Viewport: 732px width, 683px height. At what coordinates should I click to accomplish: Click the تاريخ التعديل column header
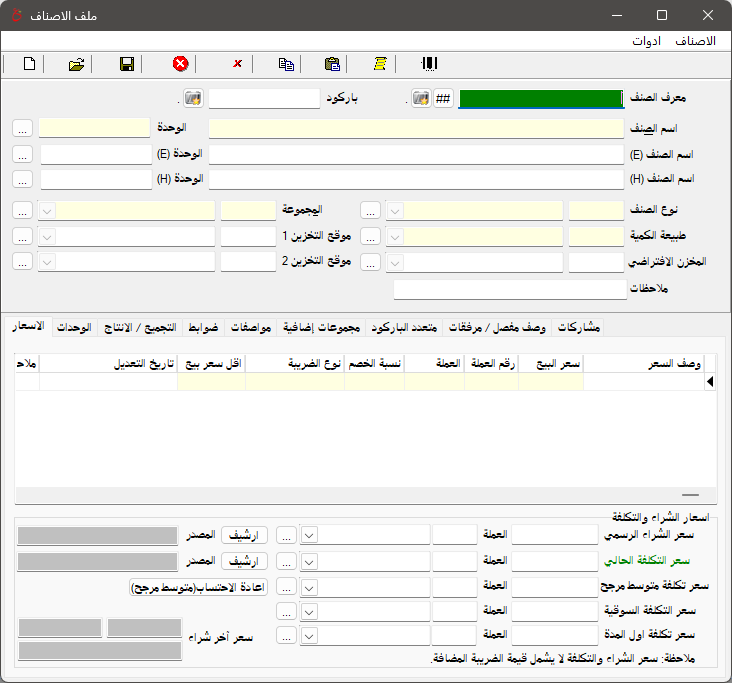108,363
